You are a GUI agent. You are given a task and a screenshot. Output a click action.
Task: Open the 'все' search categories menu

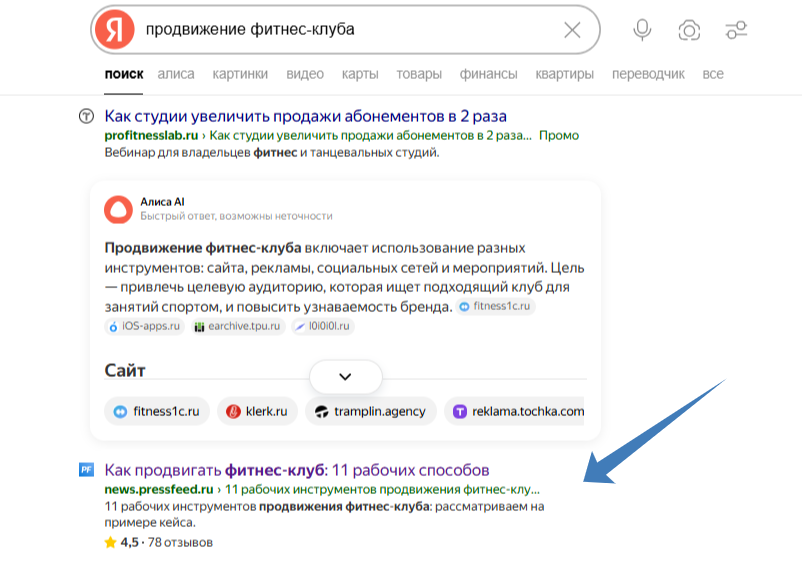[x=713, y=74]
